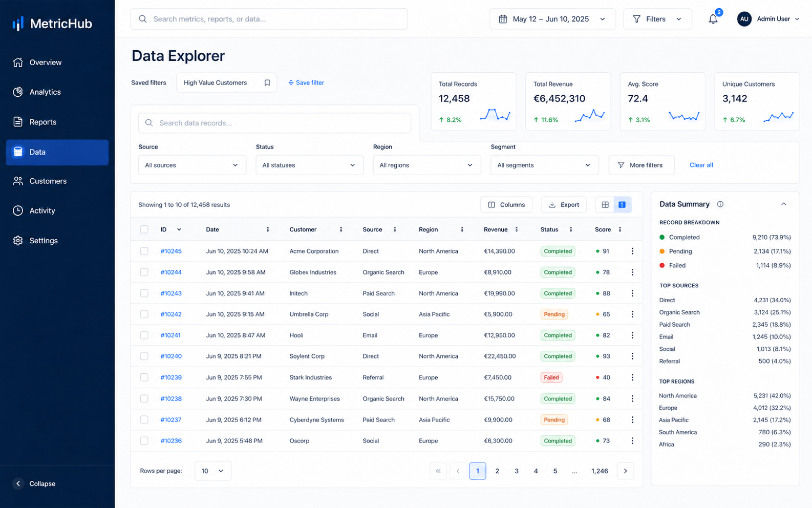Click the Columns button
The height and width of the screenshot is (508, 812).
tap(506, 205)
